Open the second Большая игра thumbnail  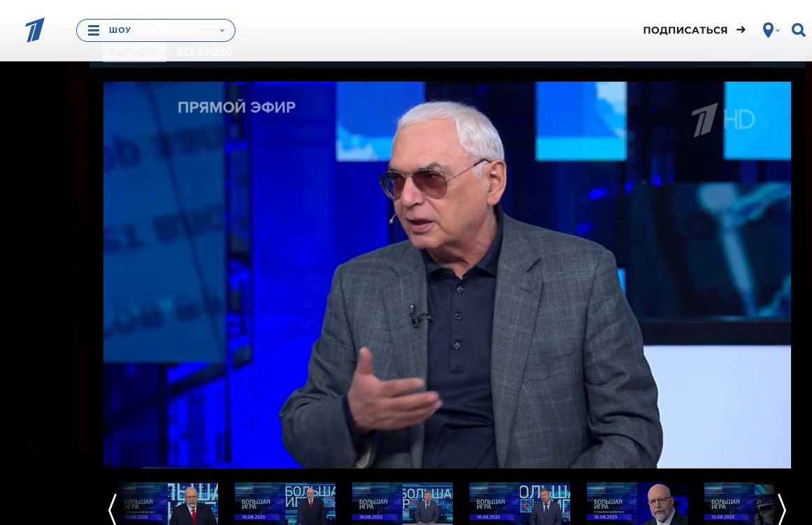point(285,503)
